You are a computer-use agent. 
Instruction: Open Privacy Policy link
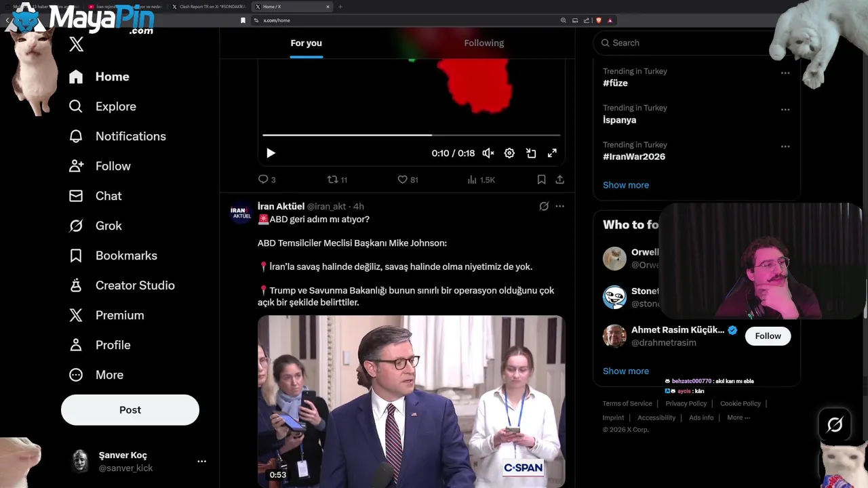click(686, 403)
